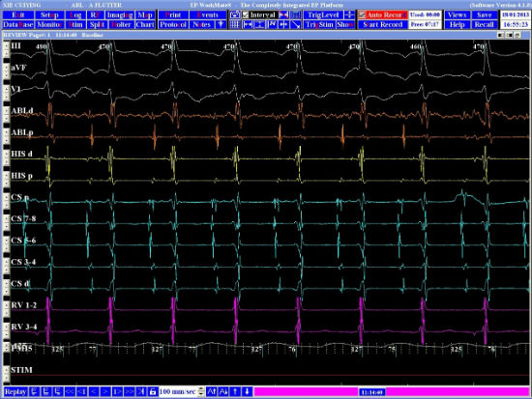The image size is (532, 399).
Task: Open the Log button
Action: tap(75, 14)
